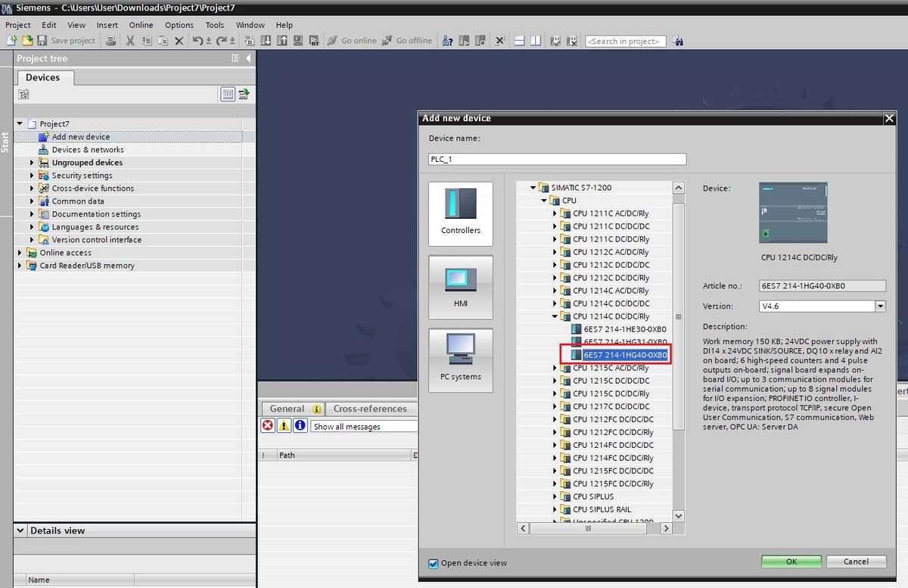
Task: Click Go offline in toolbar
Action: [407, 41]
